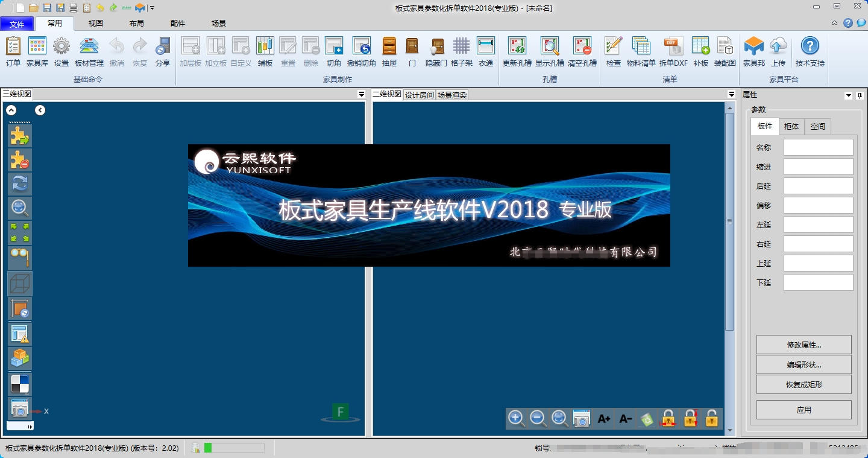
Task: Click the refresh arrows icon in 3D sidebar
Action: pos(20,183)
